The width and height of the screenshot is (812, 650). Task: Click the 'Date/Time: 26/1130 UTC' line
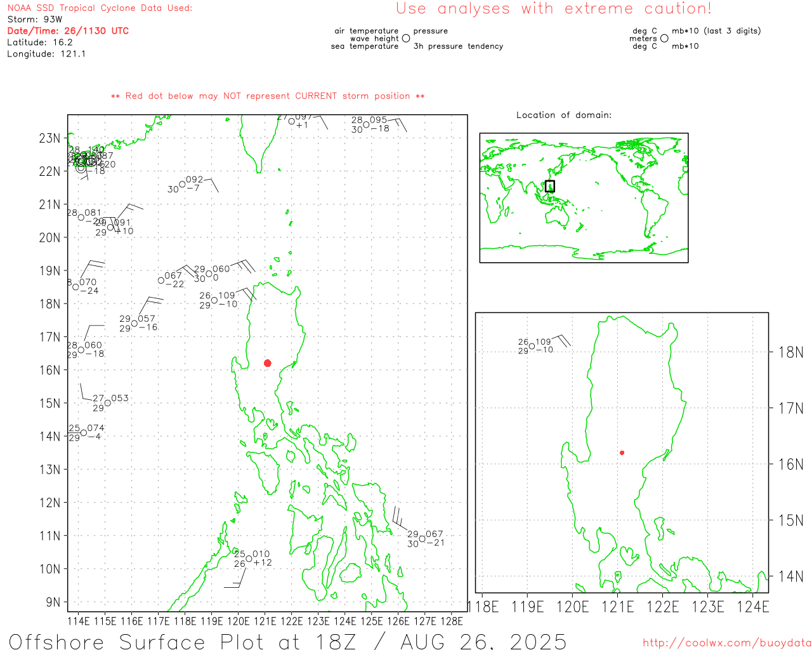68,31
